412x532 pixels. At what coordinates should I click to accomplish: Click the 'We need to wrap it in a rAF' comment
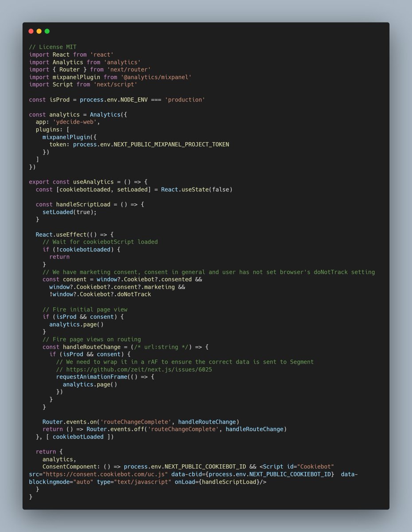[x=185, y=362]
